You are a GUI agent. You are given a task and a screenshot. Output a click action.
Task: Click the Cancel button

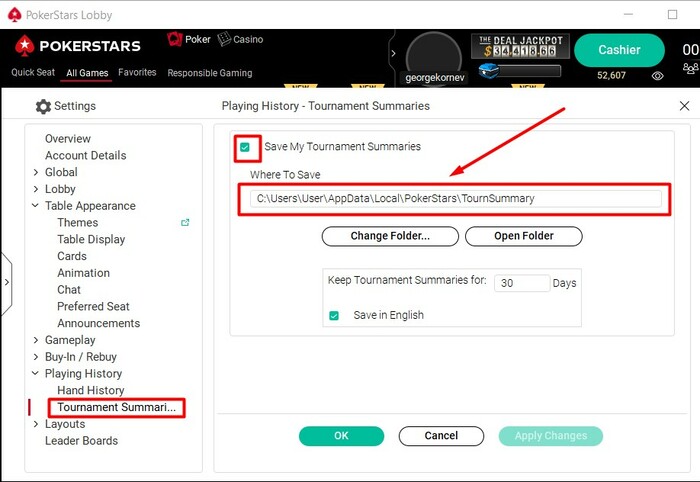441,436
